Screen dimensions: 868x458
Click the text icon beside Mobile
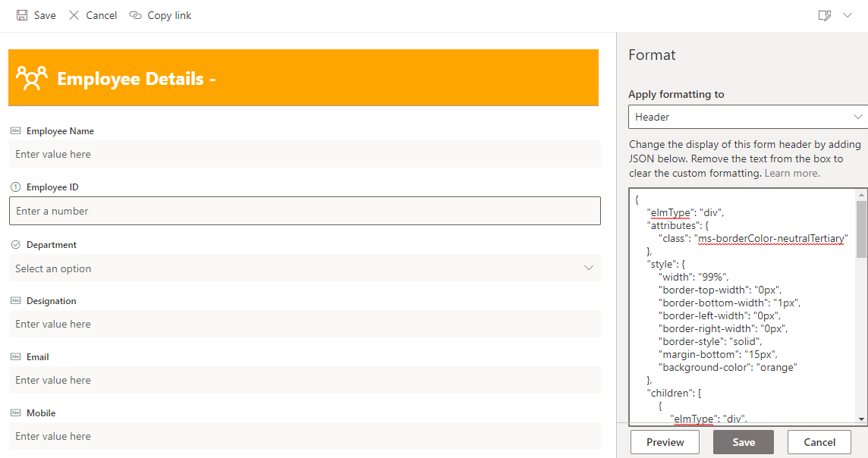14,413
